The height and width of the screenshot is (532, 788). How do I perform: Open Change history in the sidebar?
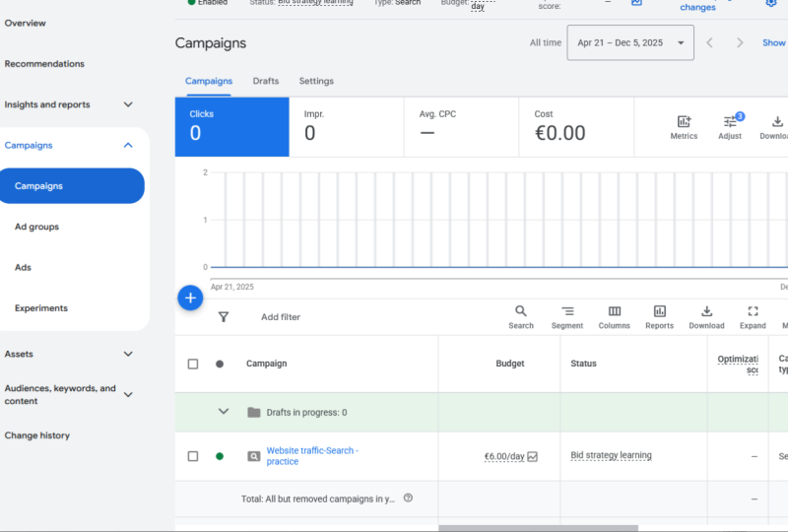tap(37, 435)
